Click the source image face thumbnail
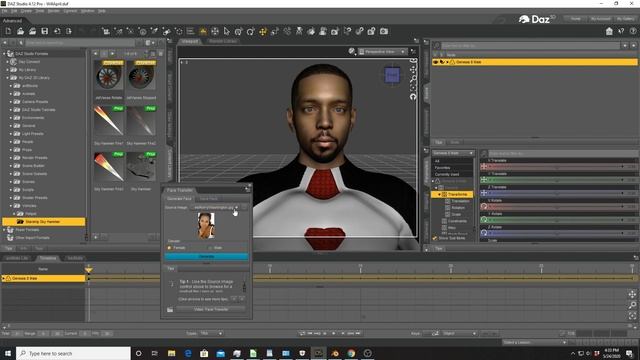Viewport: 640px width, 360px height. [206, 225]
